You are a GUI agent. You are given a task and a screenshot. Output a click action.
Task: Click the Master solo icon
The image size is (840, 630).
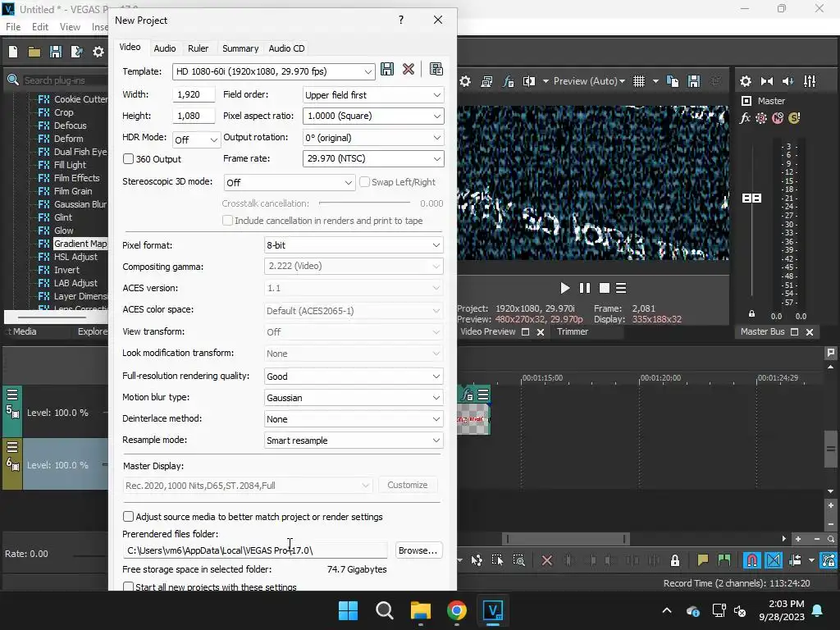click(x=794, y=118)
